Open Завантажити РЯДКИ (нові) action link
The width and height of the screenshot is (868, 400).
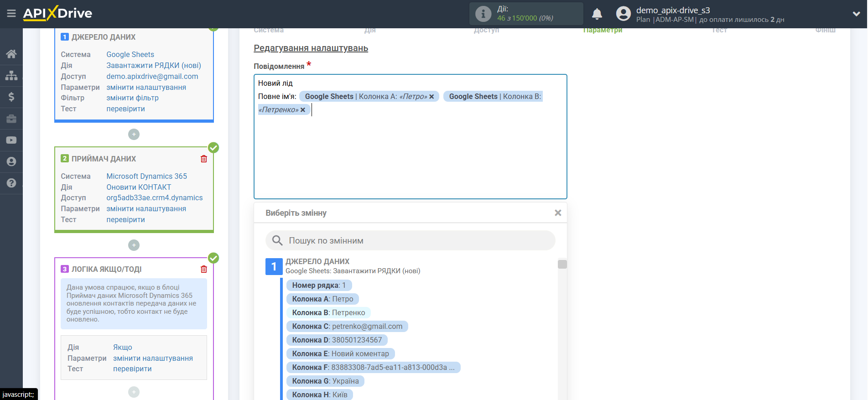[x=154, y=65]
